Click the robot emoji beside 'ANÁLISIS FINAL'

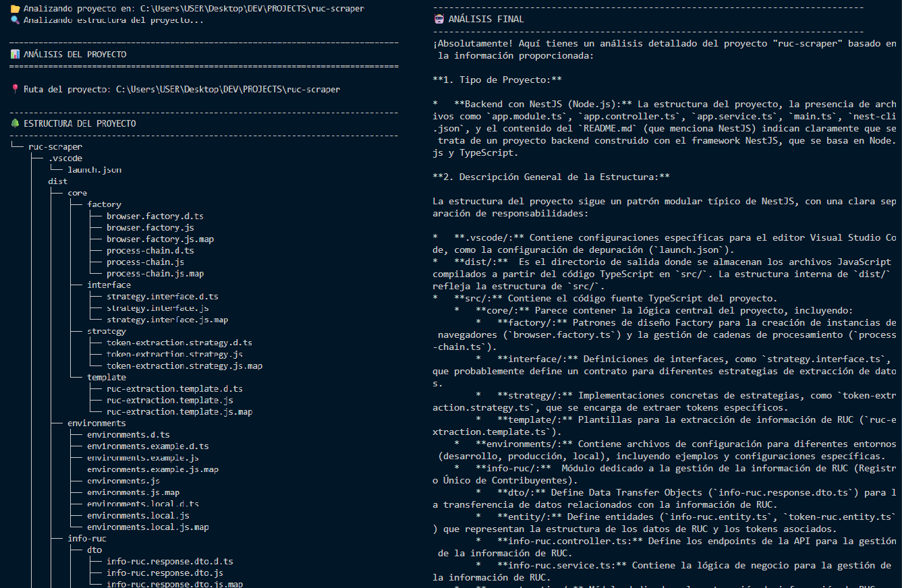(x=439, y=19)
